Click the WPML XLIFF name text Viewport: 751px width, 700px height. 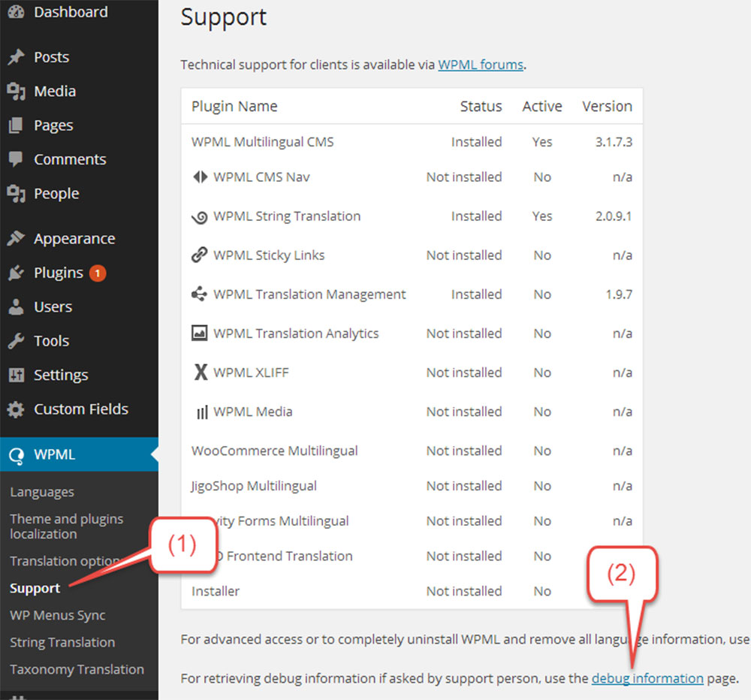(x=251, y=373)
